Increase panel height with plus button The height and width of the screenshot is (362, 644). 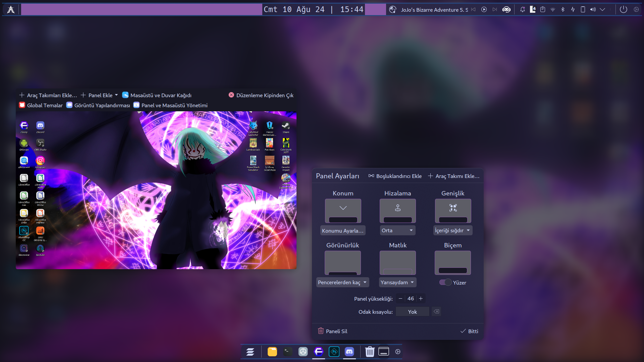[421, 299]
